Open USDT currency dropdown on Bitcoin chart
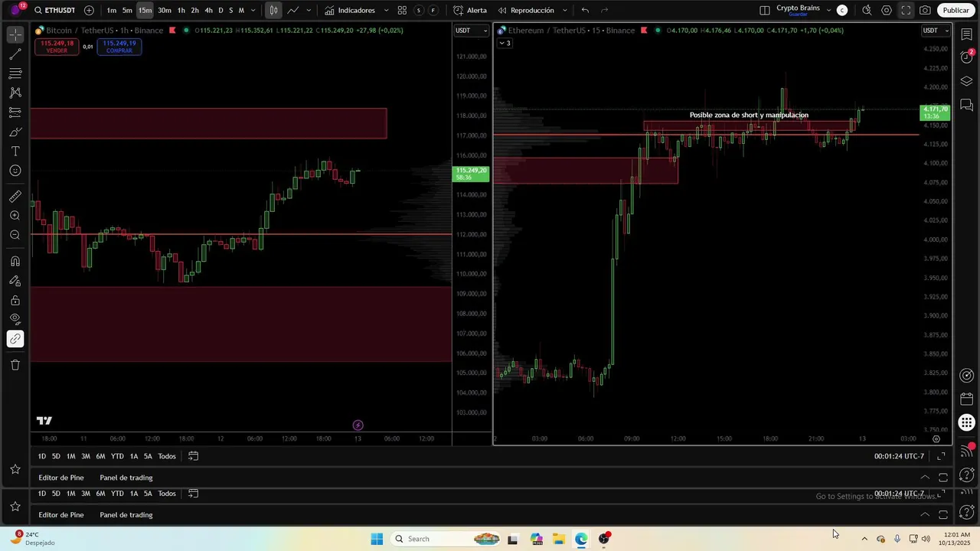 coord(471,31)
